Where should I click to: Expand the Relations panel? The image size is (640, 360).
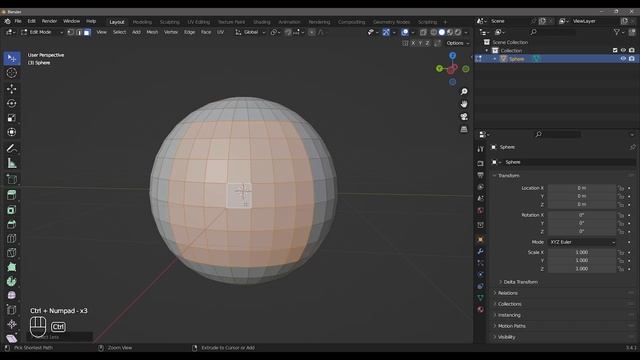(508, 293)
